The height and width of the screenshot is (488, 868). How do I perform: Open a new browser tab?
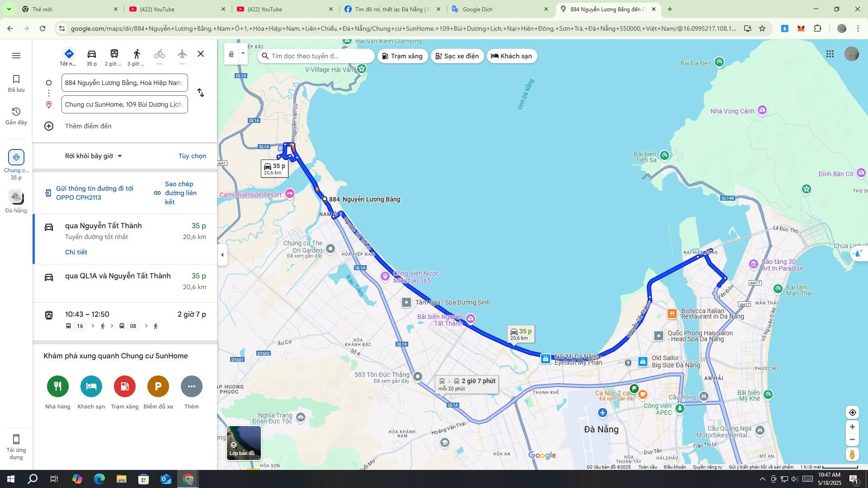point(670,9)
